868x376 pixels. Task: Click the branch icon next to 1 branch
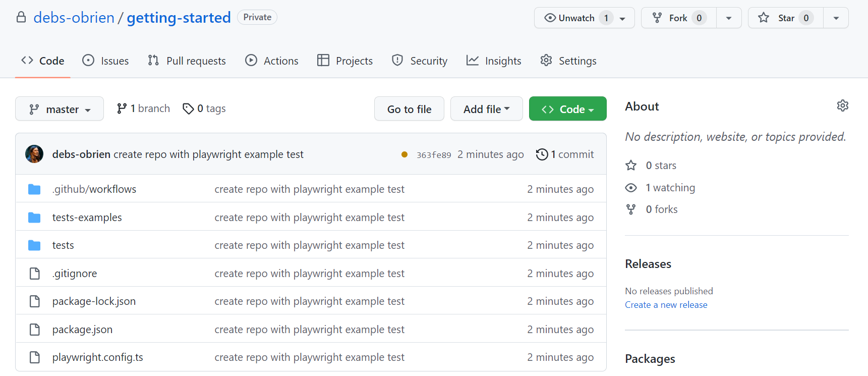coord(122,109)
